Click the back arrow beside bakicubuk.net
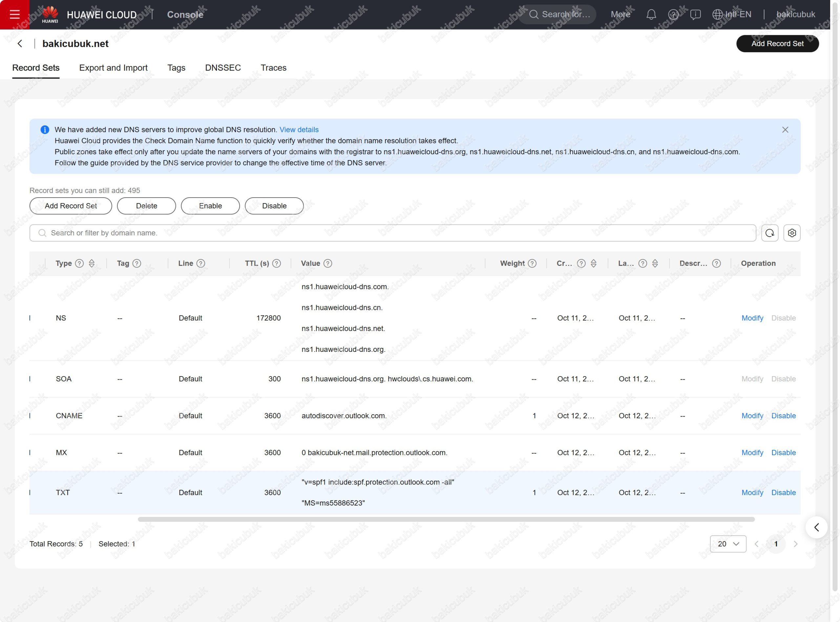The height and width of the screenshot is (622, 840). coord(20,44)
